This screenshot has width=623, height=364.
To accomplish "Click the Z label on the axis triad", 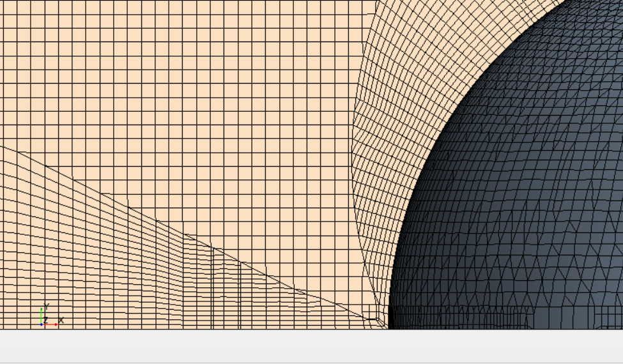I will 46,319.
